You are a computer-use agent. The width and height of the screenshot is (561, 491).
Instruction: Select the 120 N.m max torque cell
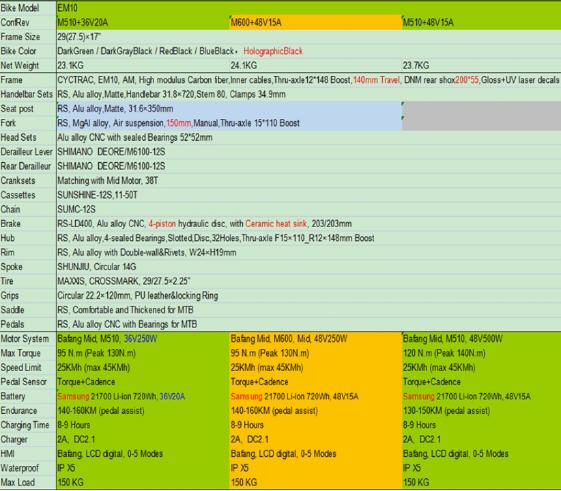(482, 353)
